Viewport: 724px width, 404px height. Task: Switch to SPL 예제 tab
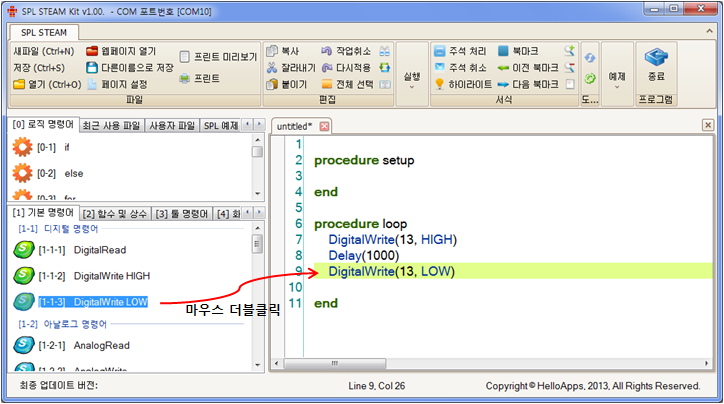[x=221, y=126]
